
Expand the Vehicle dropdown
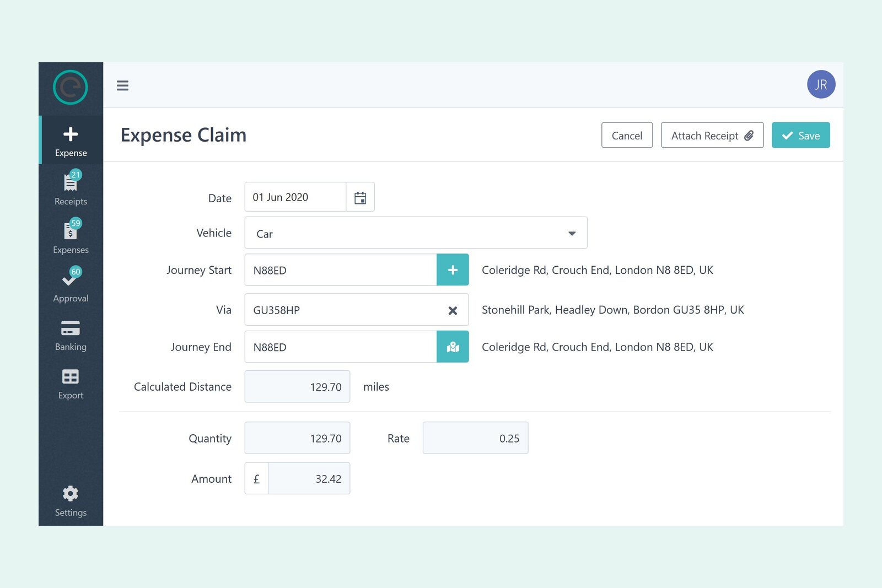(x=416, y=233)
